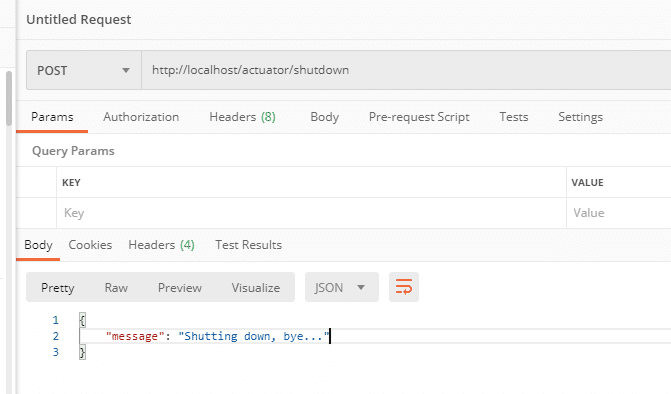Open the request Settings tab
The image size is (671, 394).
580,117
